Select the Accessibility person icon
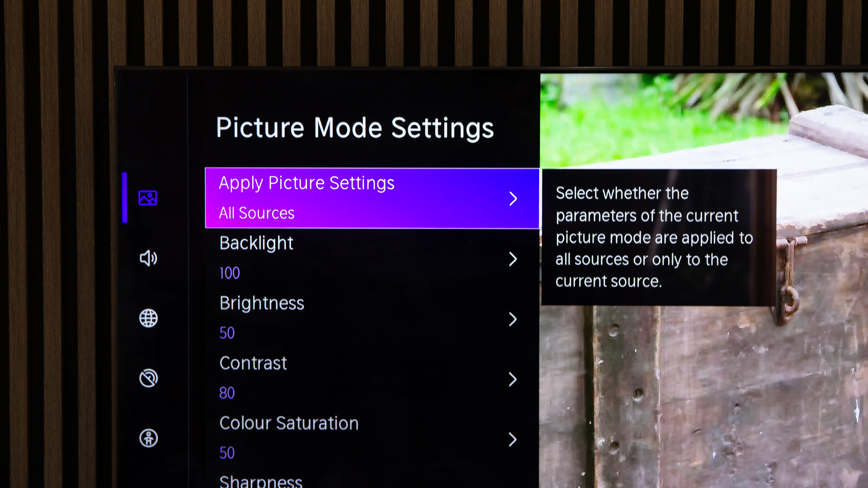The width and height of the screenshot is (868, 488). pyautogui.click(x=148, y=438)
